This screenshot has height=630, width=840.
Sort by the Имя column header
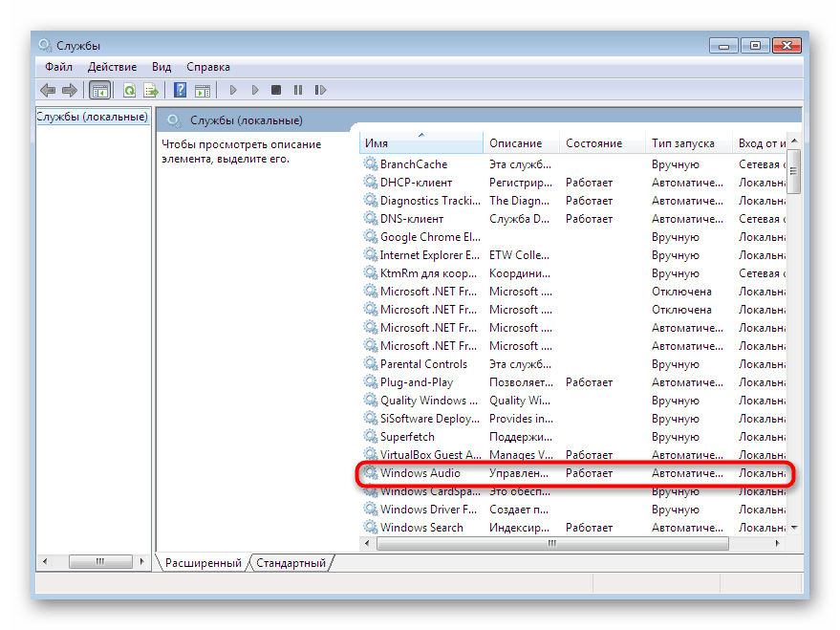click(421, 143)
